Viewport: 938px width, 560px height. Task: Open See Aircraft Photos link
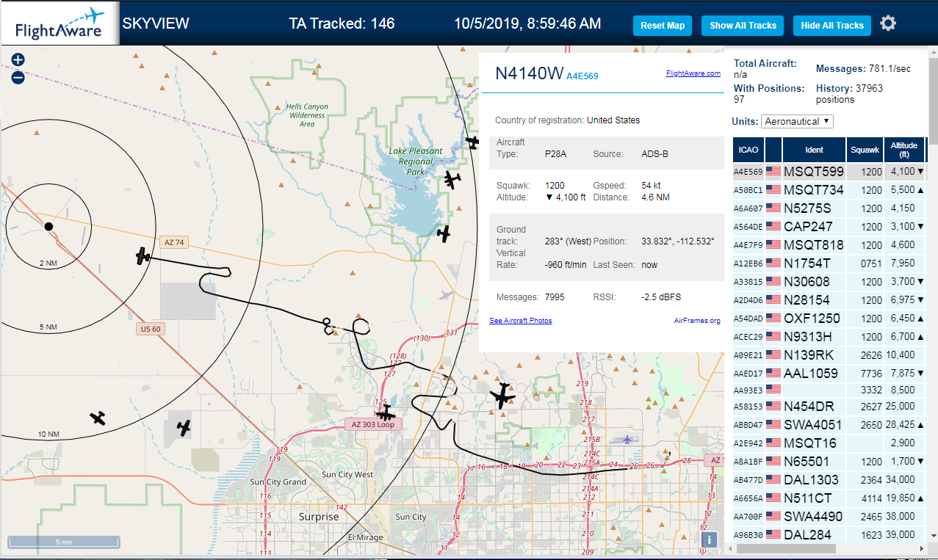point(521,321)
